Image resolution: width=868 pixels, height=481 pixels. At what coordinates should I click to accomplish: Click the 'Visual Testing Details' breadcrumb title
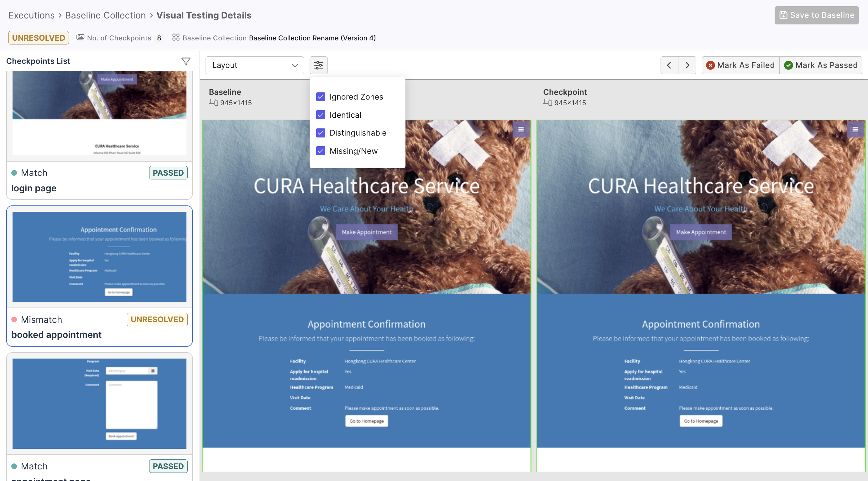204,15
